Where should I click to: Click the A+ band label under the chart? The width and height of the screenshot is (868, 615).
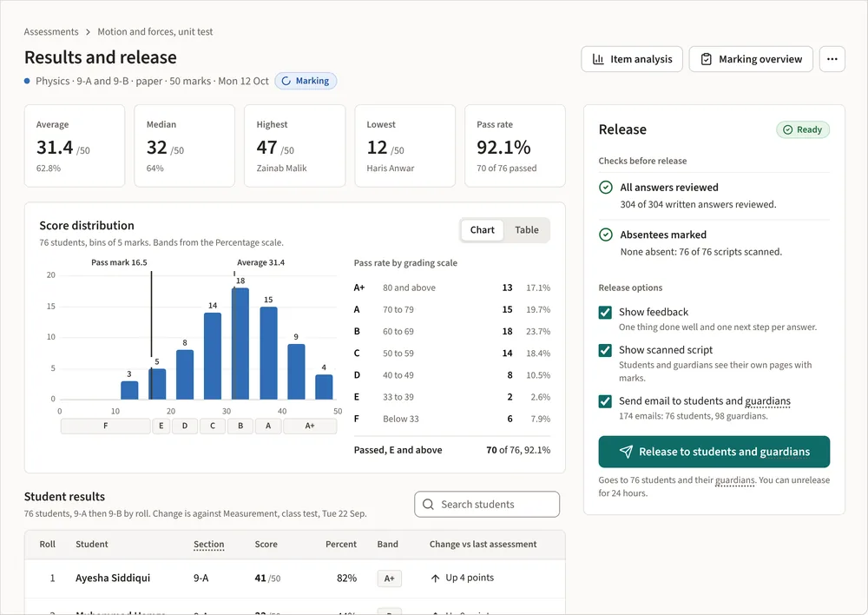(310, 426)
